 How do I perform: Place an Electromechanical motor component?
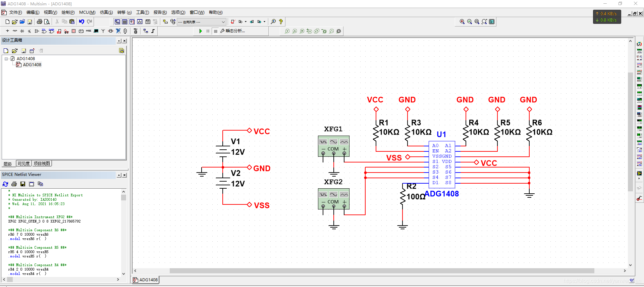(111, 31)
